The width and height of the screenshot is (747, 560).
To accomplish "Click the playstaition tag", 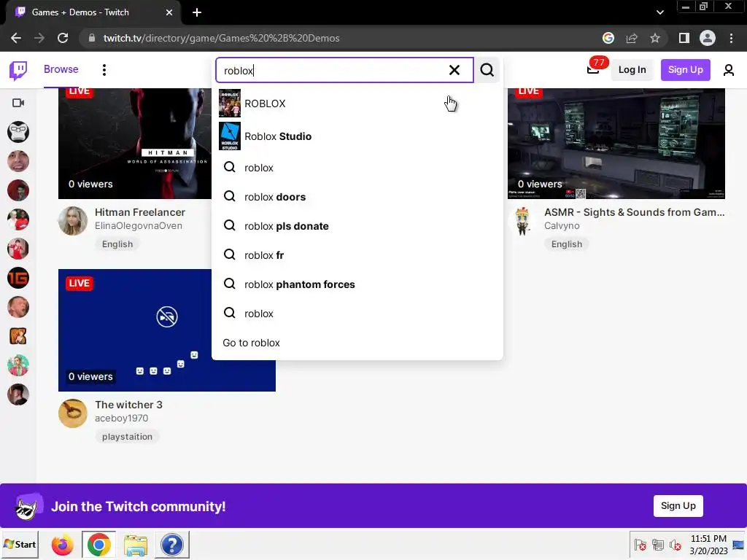I will click(127, 437).
